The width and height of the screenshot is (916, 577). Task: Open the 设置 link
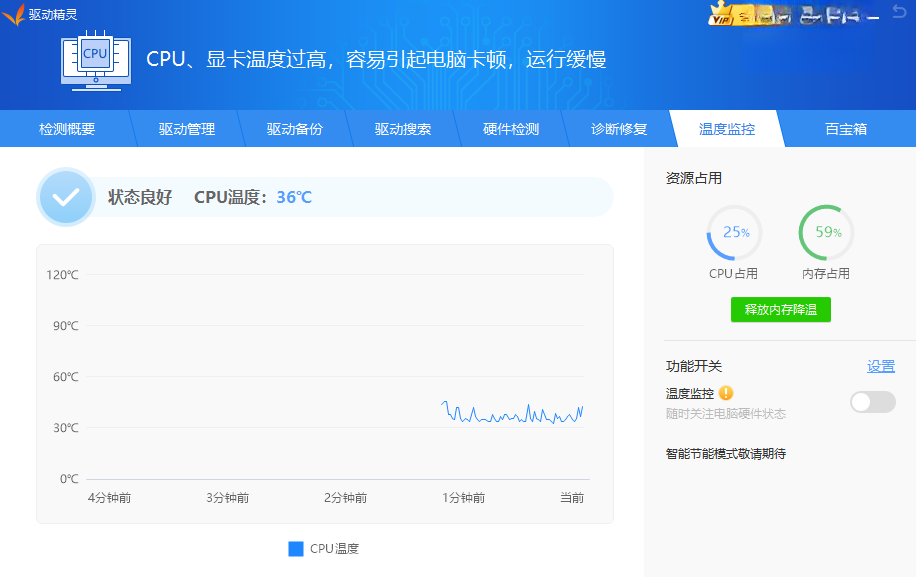point(880,366)
